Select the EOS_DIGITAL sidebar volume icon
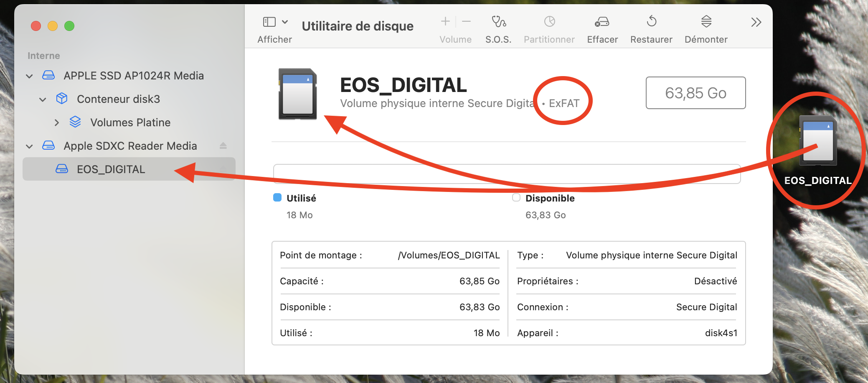868x383 pixels. point(62,169)
